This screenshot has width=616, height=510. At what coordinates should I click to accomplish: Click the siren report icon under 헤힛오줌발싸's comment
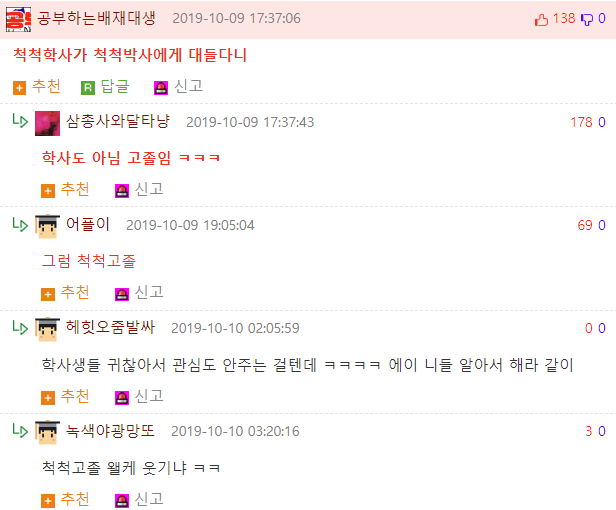point(122,398)
